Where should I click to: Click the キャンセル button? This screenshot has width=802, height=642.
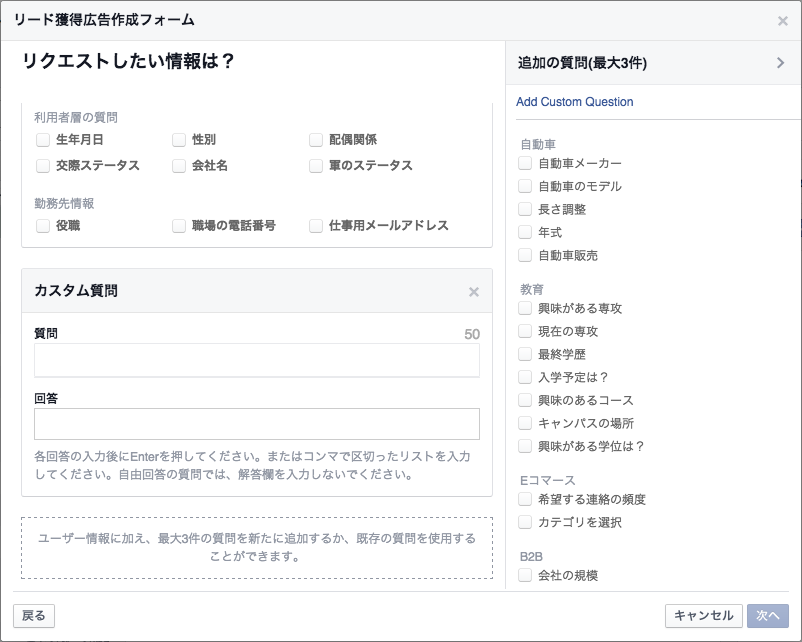coord(703,615)
